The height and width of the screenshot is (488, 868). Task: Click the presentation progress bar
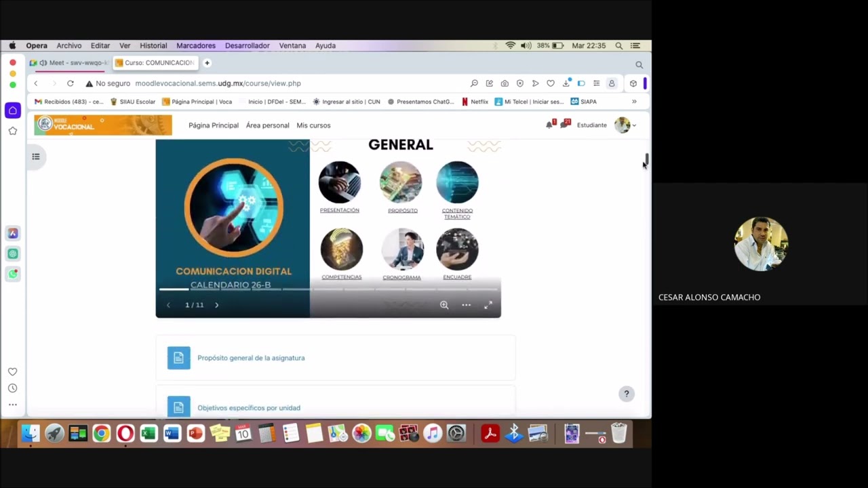coord(328,289)
